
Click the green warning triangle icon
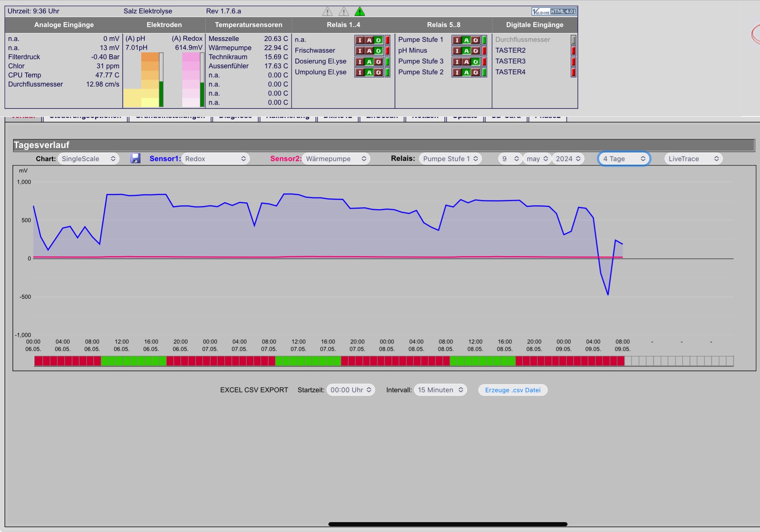coord(360,12)
